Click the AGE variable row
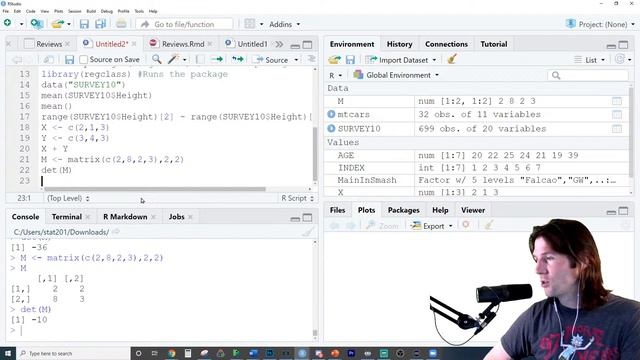 (x=478, y=155)
